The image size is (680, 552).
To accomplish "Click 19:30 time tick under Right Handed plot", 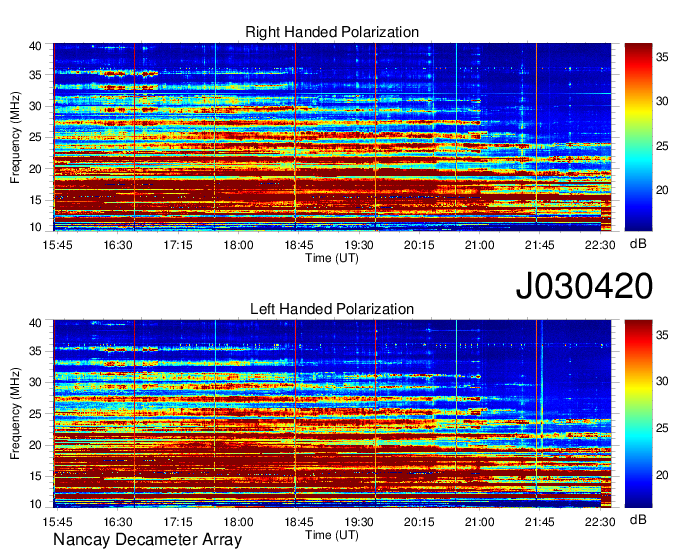I will 359,245.
